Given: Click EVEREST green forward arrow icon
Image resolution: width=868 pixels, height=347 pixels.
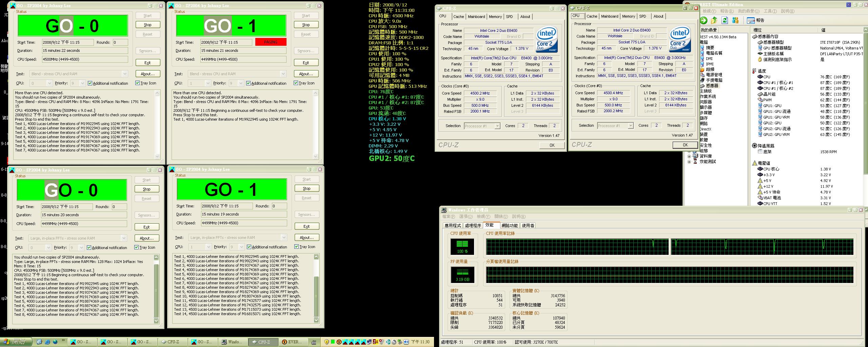Looking at the screenshot, I should click(x=704, y=20).
